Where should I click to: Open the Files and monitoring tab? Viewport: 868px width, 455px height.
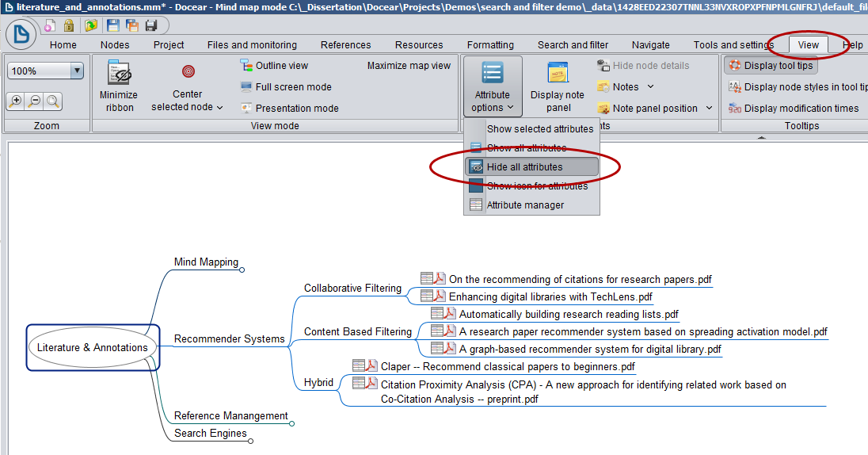[252, 45]
